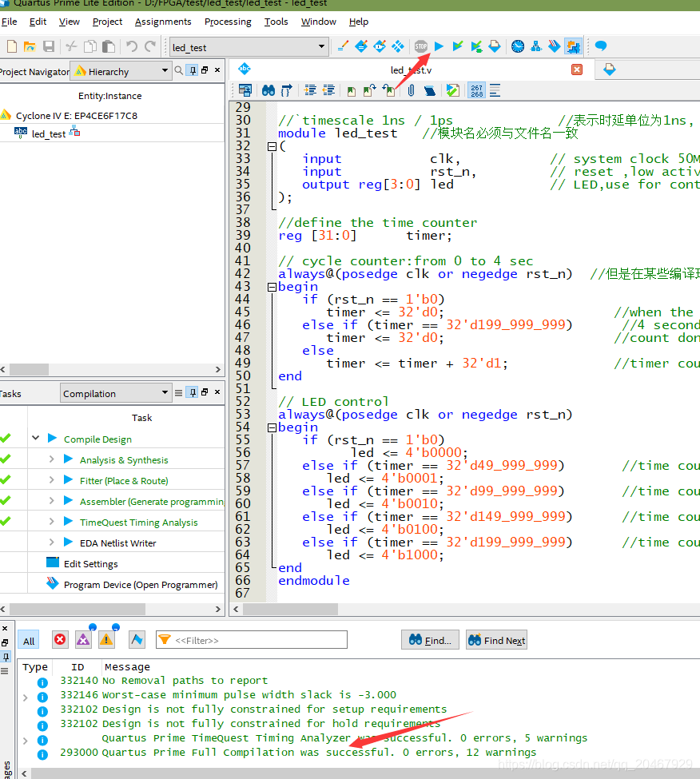Expand the TimeQuest Timing Analysis task
Screen dimensions: 700x779
51,522
